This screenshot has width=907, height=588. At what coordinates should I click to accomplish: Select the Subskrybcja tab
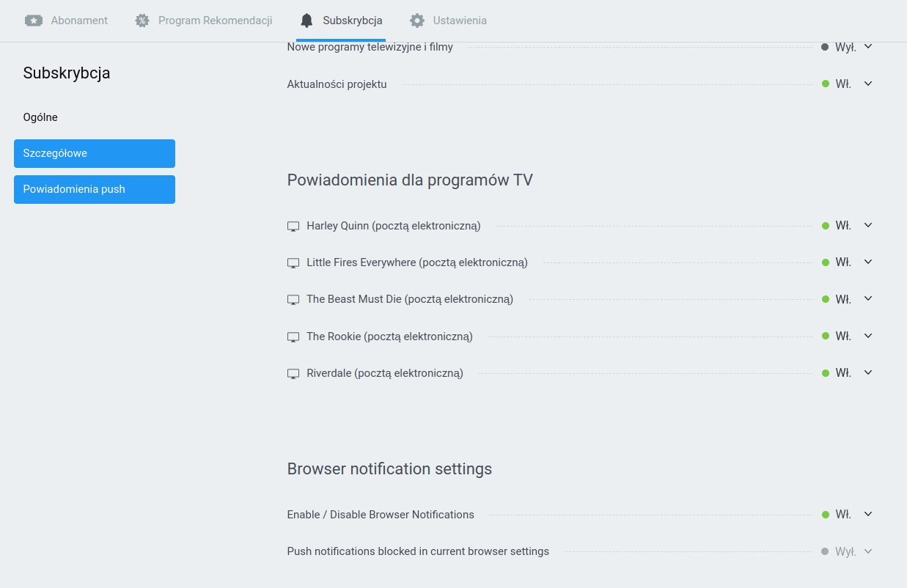pos(341,21)
